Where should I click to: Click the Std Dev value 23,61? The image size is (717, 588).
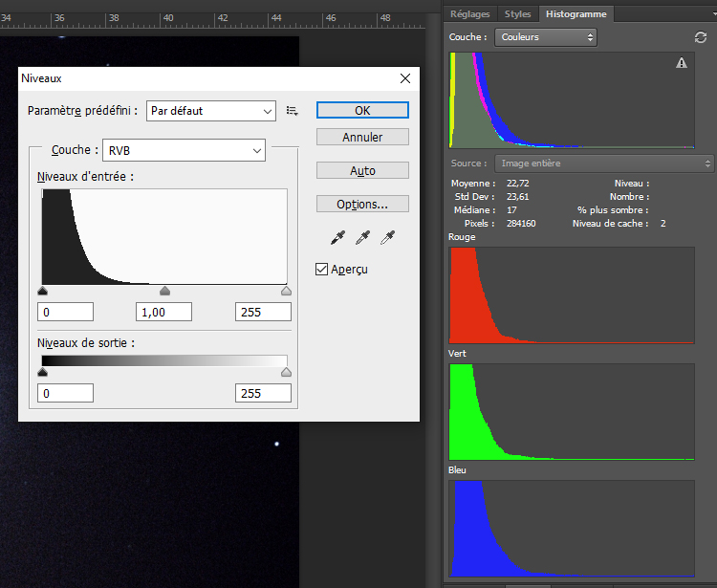point(517,197)
